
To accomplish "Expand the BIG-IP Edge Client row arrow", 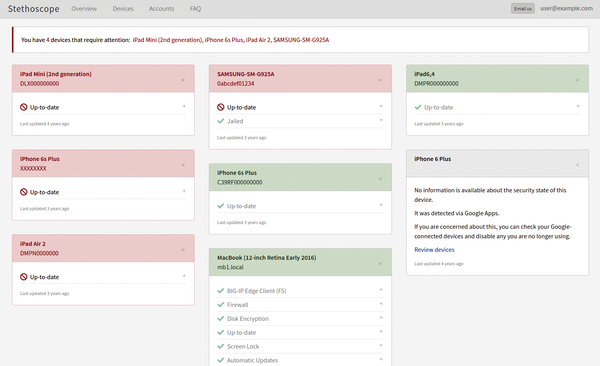I will [381, 290].
